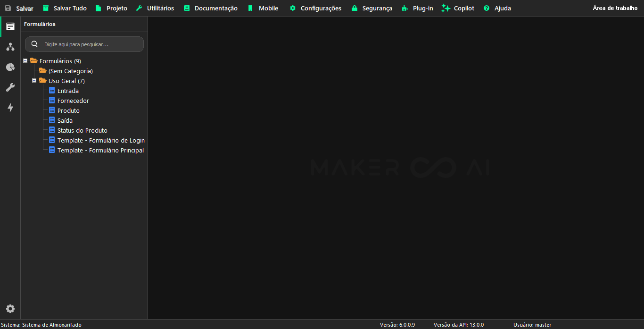Click the Saída form icon
644x329 pixels.
coord(52,120)
